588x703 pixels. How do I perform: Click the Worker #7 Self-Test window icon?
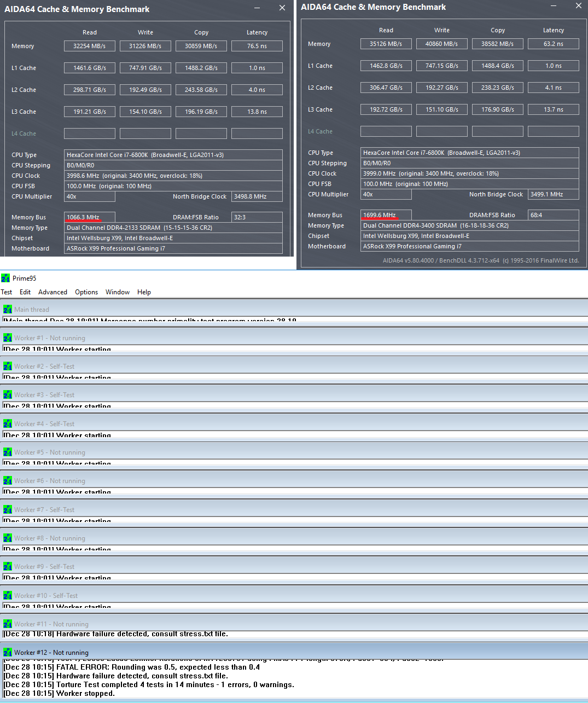[x=8, y=509]
